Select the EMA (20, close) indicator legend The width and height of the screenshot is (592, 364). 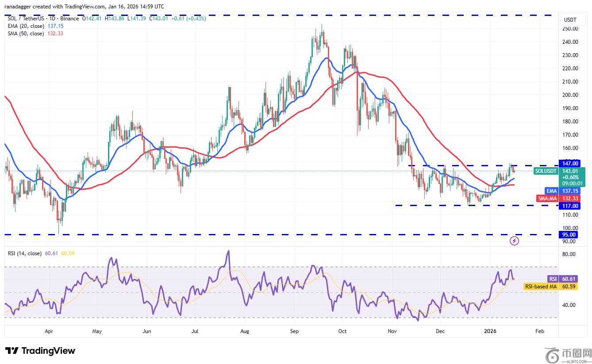(x=26, y=26)
